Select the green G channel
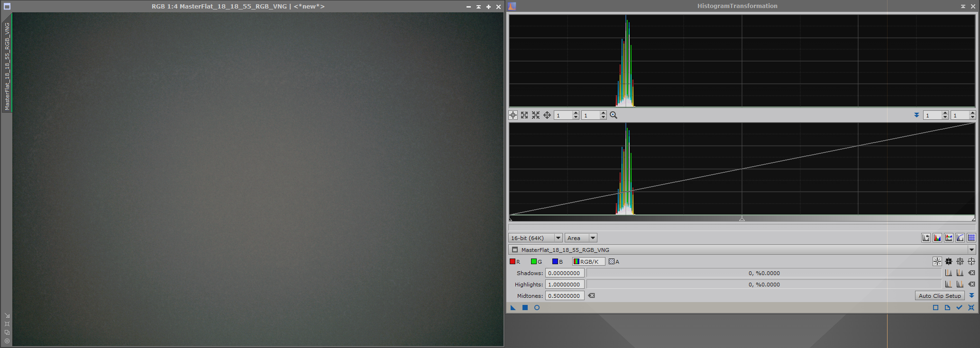Viewport: 980px width, 348px height. pos(536,261)
